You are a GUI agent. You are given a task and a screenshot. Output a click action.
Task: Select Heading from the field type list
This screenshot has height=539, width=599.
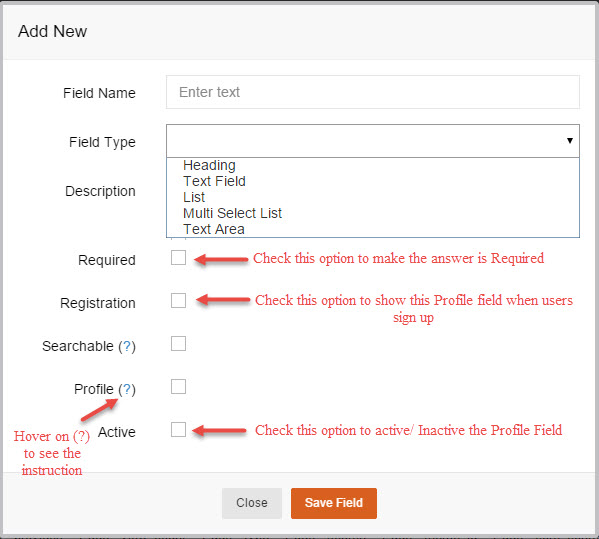pos(209,165)
